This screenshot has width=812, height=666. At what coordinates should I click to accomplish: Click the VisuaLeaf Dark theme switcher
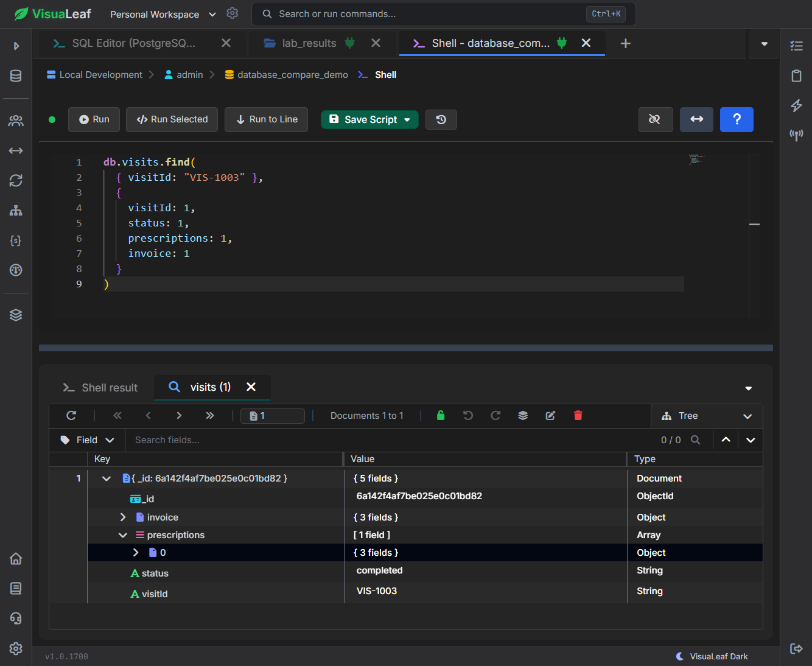pyautogui.click(x=712, y=656)
